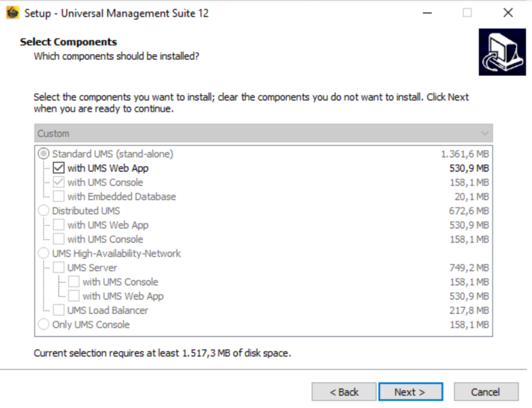The width and height of the screenshot is (532, 408).
Task: Click the setup graphic in the top-right corner
Action: click(502, 52)
